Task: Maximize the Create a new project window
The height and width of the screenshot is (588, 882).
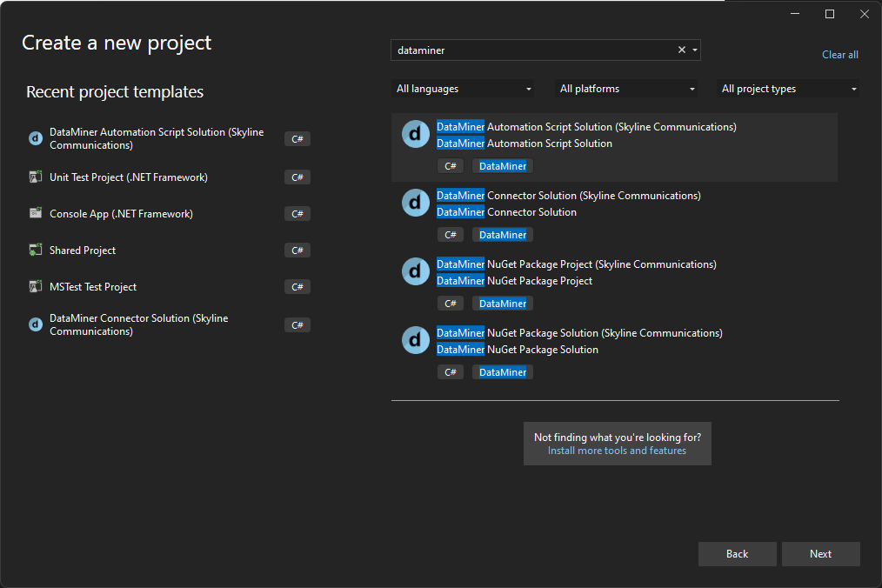Action: pyautogui.click(x=830, y=14)
